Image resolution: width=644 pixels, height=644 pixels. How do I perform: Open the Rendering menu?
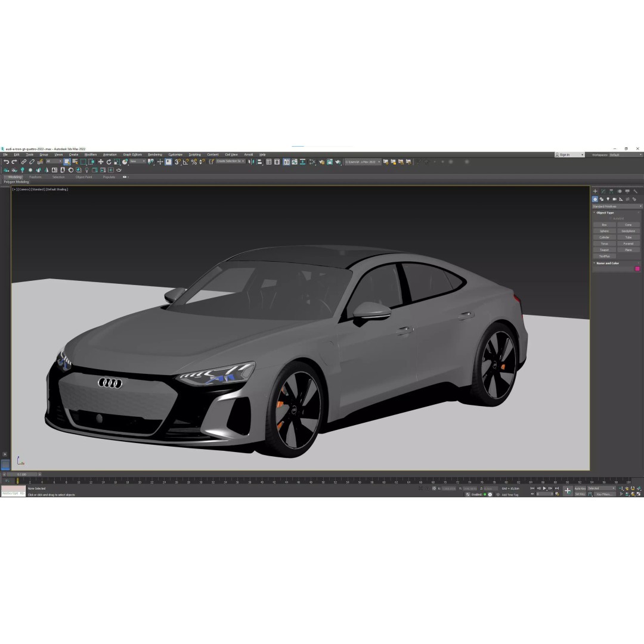pos(155,155)
